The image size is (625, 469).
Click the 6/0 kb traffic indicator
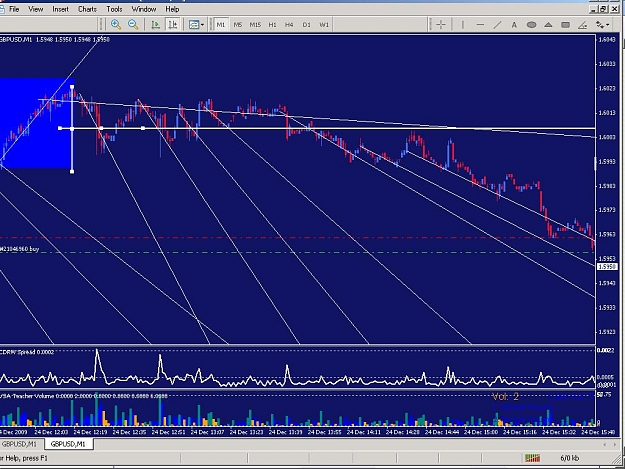569,458
